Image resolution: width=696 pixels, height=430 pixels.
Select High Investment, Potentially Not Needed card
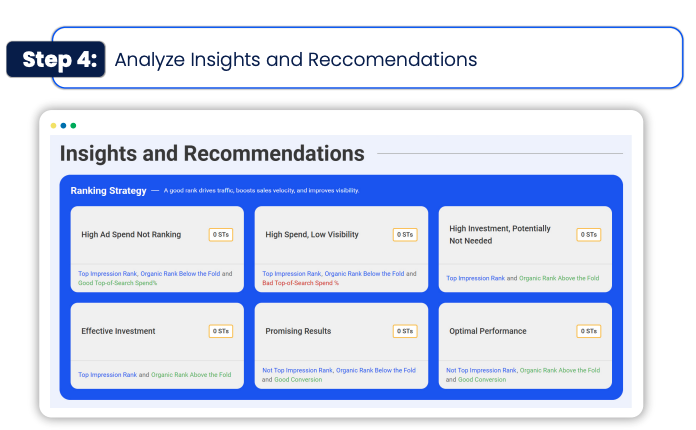[x=525, y=249]
